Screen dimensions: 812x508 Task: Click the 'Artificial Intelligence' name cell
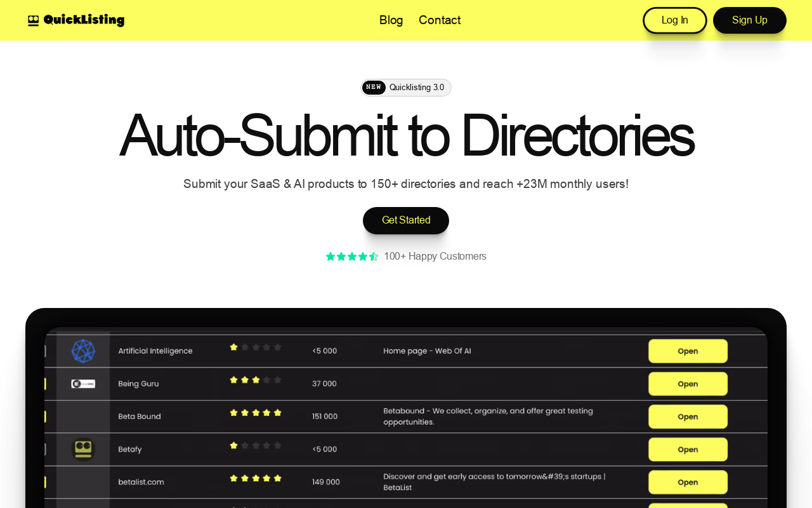point(155,351)
